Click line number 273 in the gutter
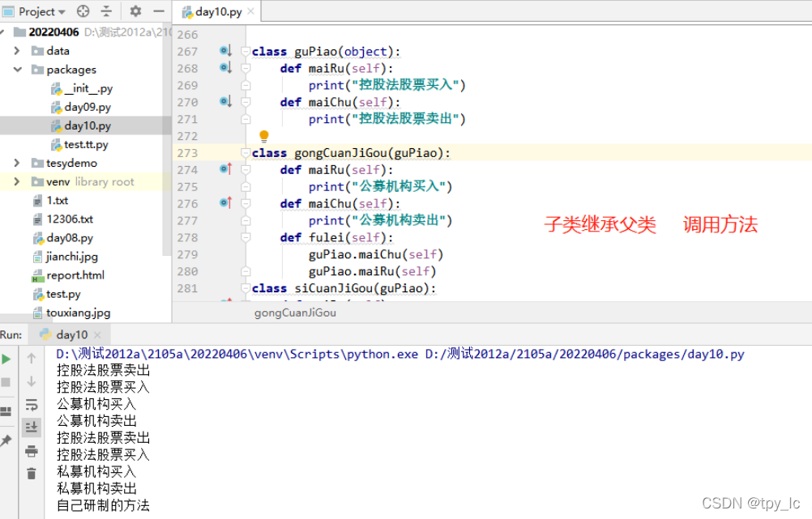The height and width of the screenshot is (519, 812). click(x=187, y=153)
